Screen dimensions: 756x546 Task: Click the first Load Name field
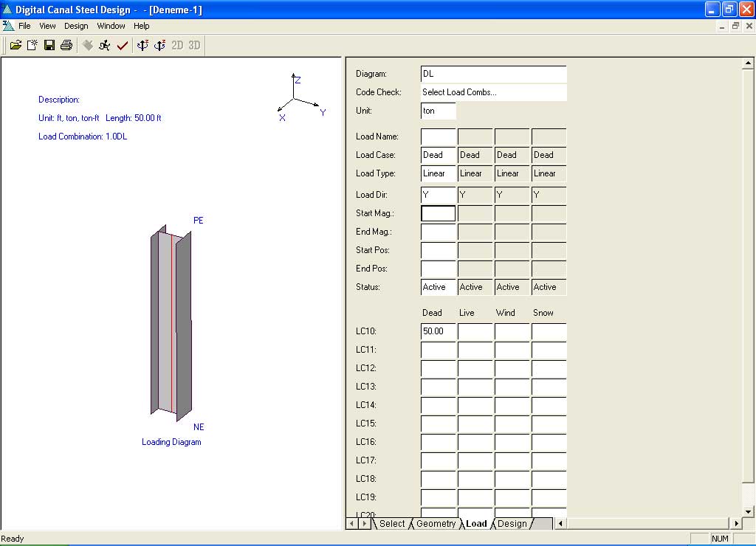(439, 136)
